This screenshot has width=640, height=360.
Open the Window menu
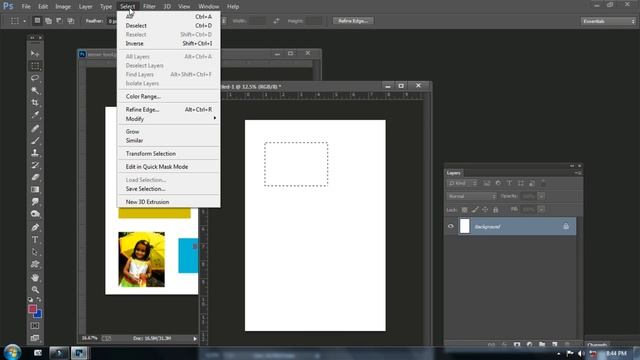click(209, 6)
